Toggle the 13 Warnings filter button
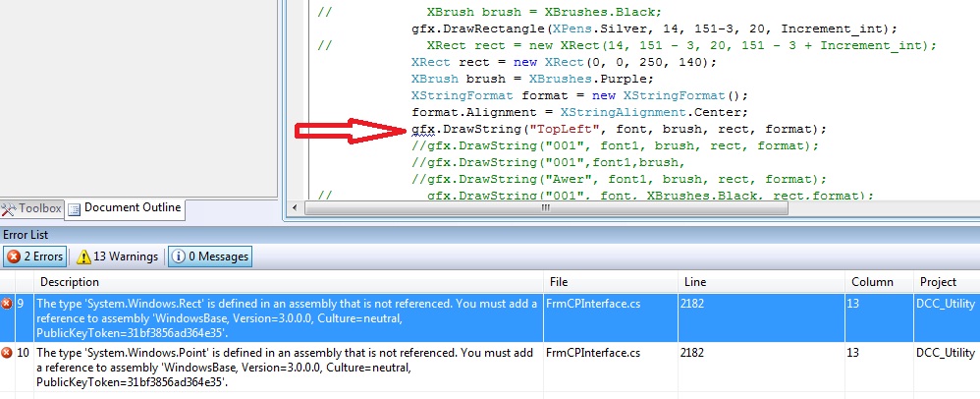Viewport: 980px width, 399px height. [x=118, y=256]
